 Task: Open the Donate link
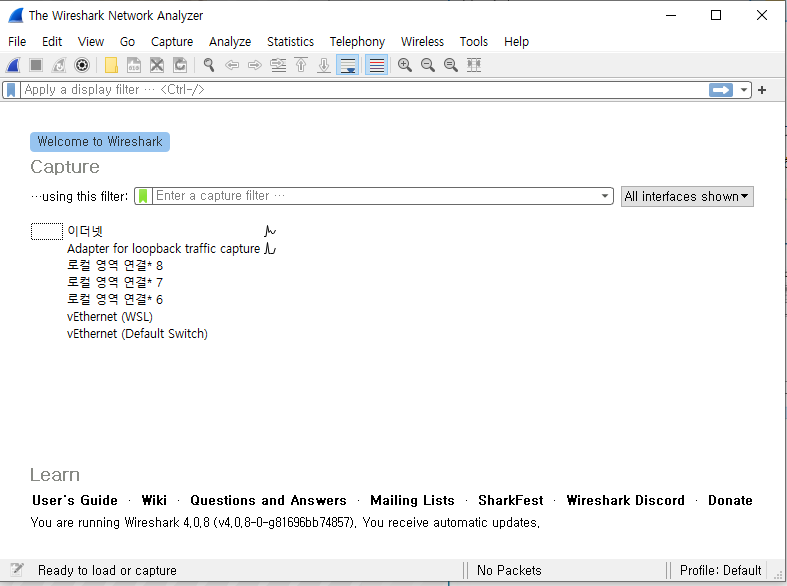point(730,501)
